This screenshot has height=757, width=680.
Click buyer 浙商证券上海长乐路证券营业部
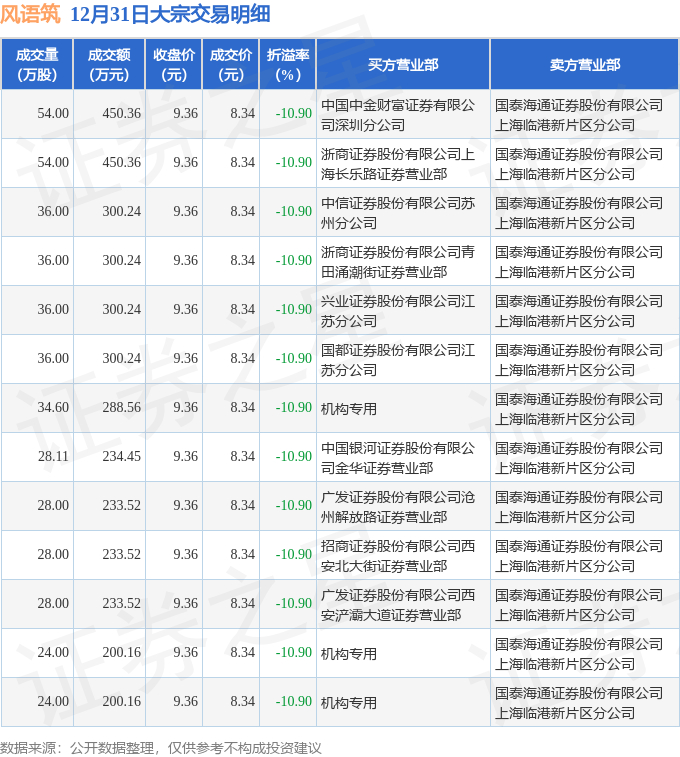(398, 164)
